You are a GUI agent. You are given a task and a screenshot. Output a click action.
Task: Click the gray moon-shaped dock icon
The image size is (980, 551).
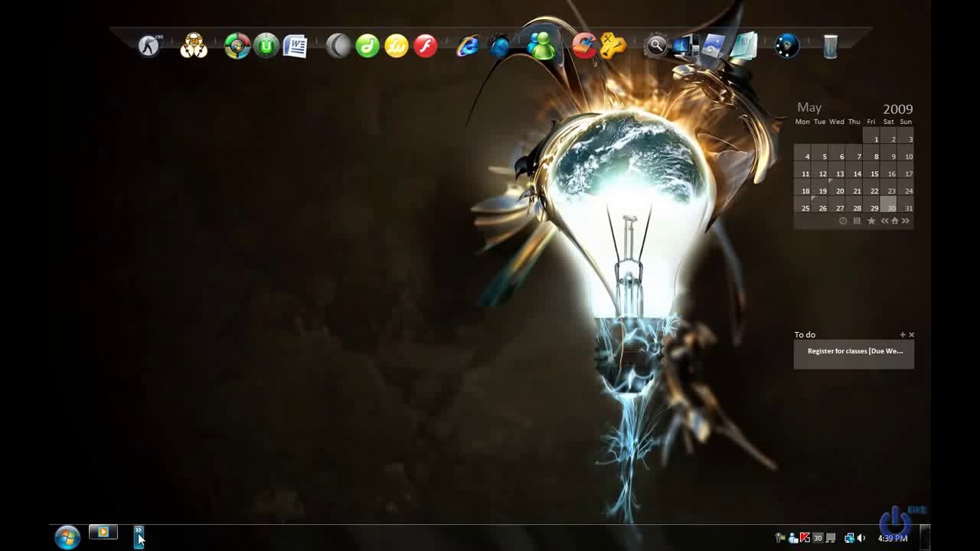click(x=338, y=46)
